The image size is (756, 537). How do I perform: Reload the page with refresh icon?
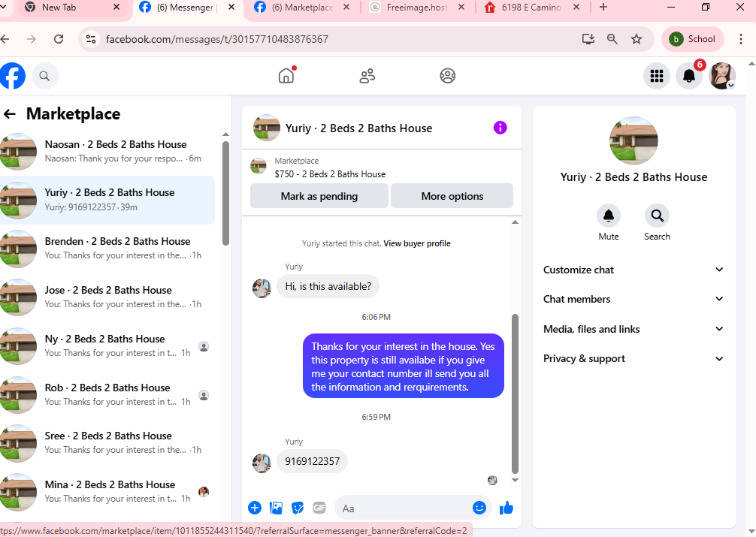59,39
